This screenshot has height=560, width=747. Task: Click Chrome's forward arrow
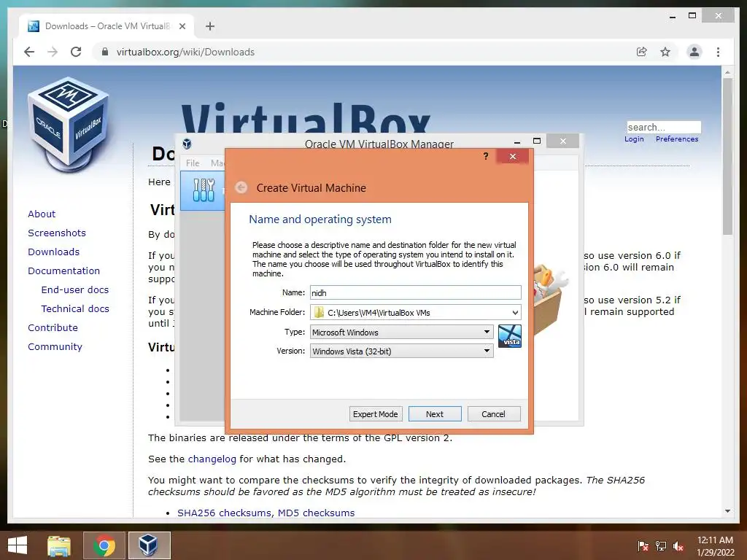(x=53, y=52)
